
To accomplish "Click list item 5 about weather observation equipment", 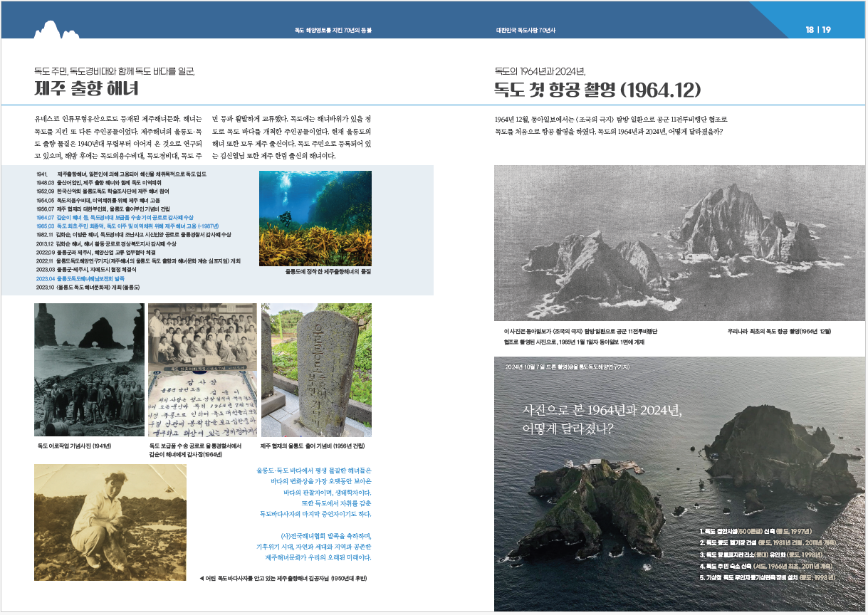I will point(767,577).
